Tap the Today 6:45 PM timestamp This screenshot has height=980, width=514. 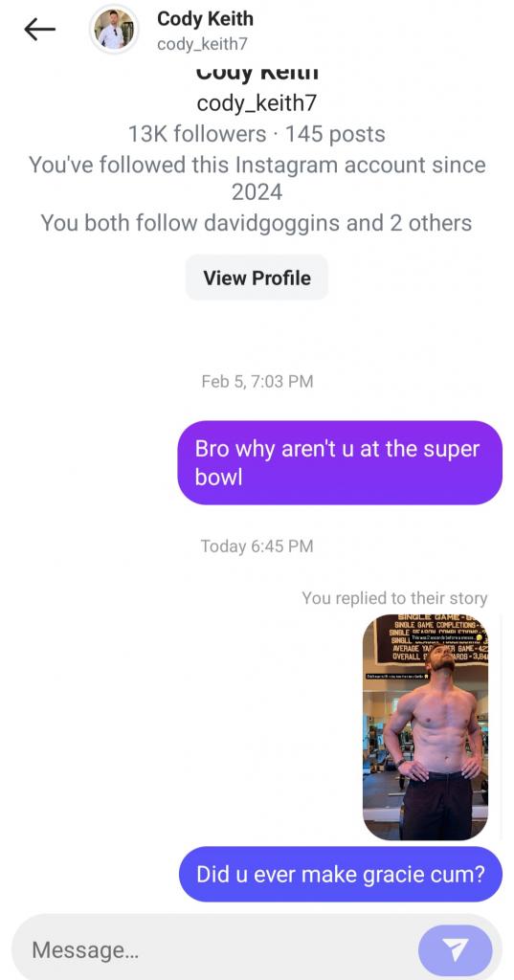tap(257, 546)
